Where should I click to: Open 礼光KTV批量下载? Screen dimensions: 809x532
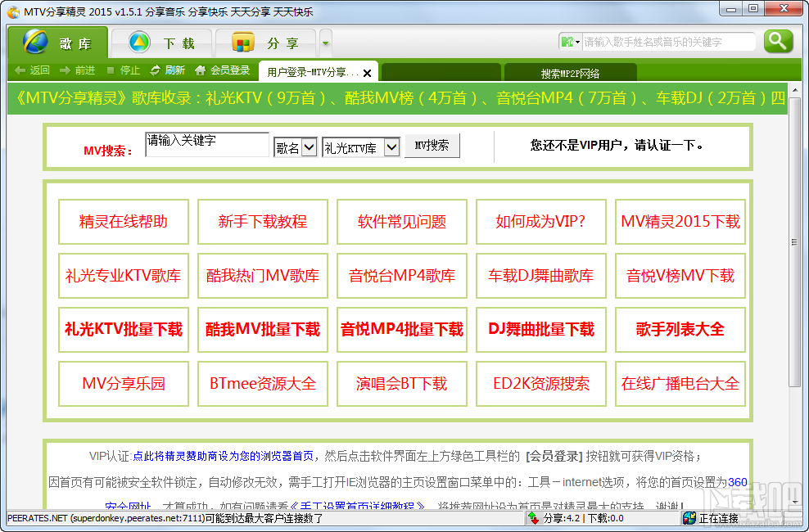coord(124,330)
